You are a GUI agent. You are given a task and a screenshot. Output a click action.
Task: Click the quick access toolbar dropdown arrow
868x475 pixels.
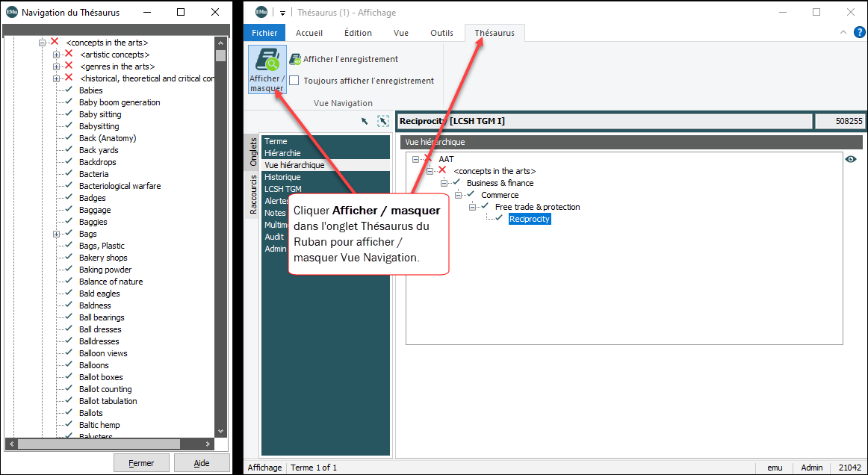pos(283,13)
